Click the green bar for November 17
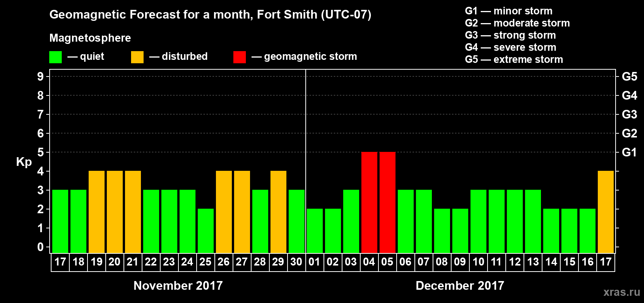644x303 pixels. click(x=60, y=221)
